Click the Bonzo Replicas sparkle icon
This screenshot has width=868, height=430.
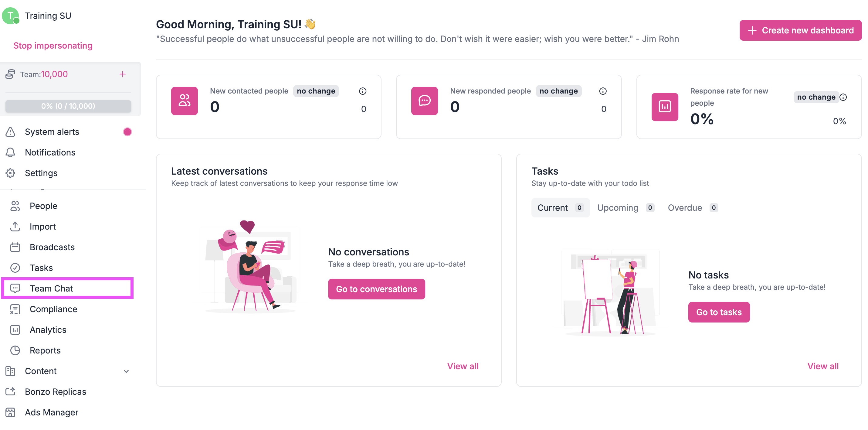[10, 391]
